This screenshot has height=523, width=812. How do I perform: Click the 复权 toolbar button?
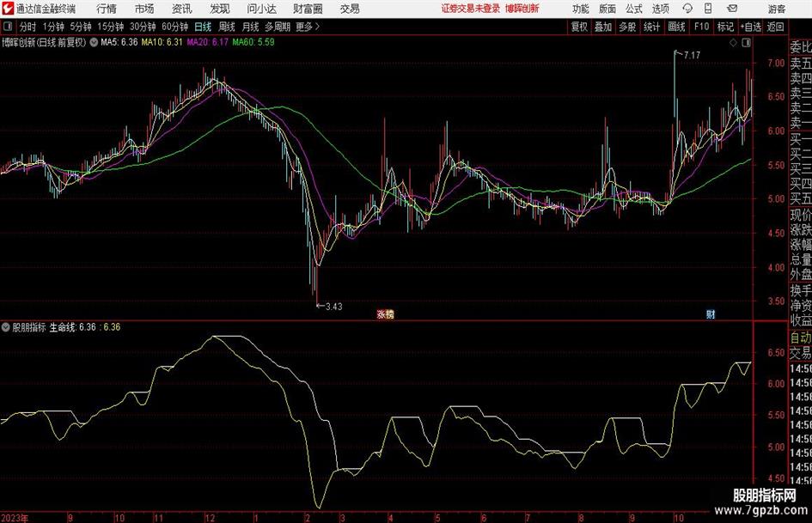[579, 27]
